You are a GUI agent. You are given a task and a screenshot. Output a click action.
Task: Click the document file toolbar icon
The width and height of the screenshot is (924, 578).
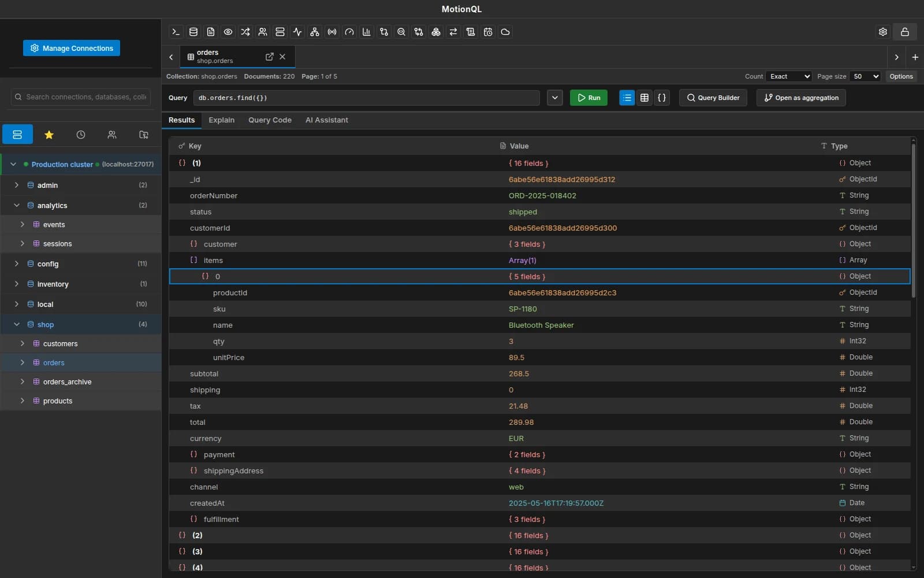[x=211, y=32]
